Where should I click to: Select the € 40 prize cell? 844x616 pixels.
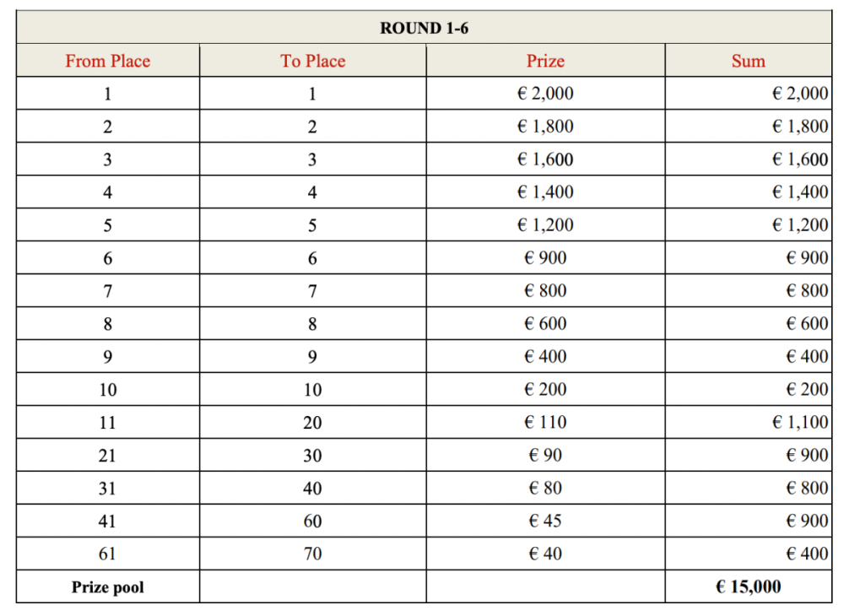tap(545, 554)
